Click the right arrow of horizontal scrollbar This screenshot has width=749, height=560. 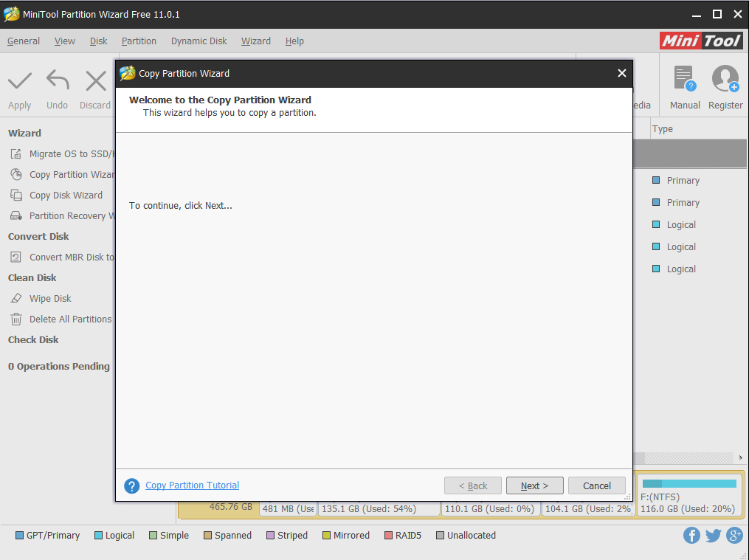742,457
